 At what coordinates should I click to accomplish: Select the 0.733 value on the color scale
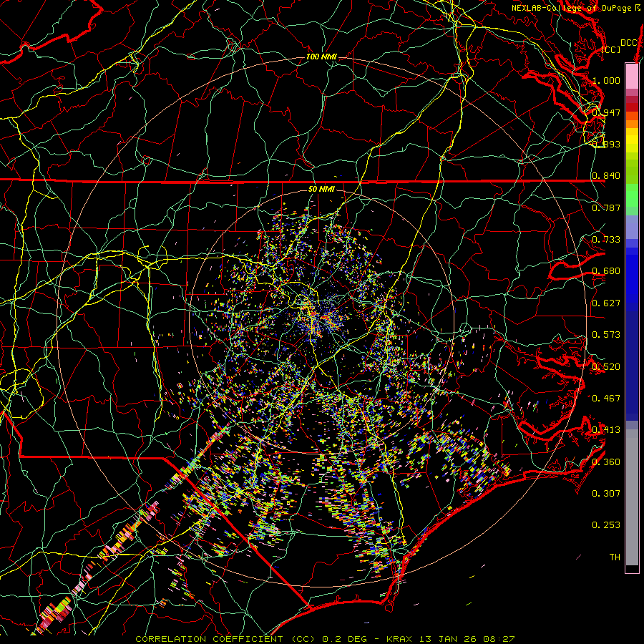click(x=606, y=239)
